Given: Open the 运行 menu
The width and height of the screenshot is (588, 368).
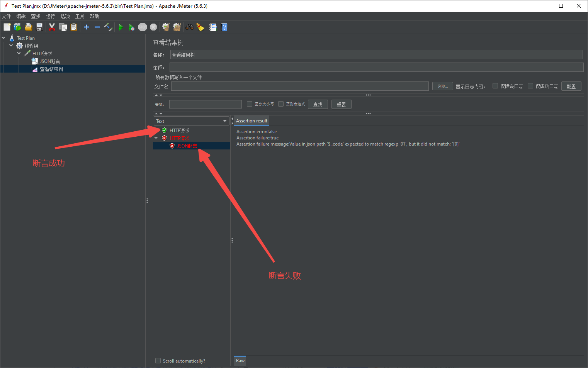Looking at the screenshot, I should (50, 16).
